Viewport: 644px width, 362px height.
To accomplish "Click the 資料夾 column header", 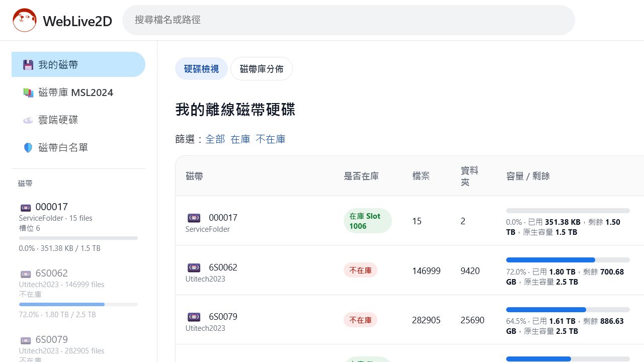I will [x=469, y=176].
